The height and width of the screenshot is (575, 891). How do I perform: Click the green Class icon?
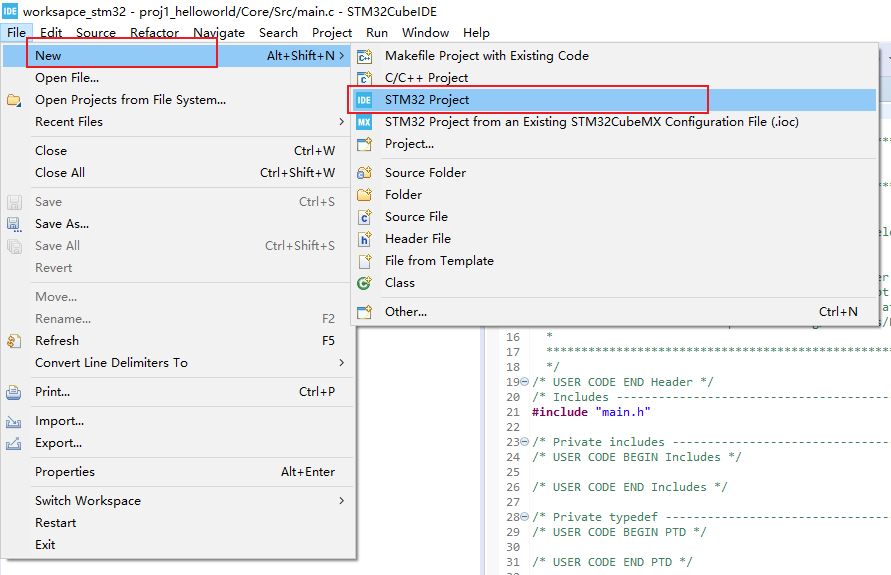(364, 283)
